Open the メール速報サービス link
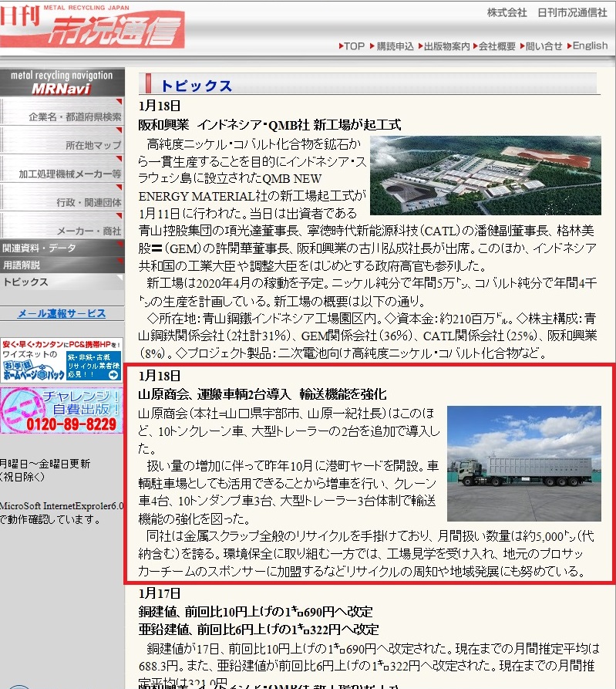616x689 pixels. coord(62,314)
